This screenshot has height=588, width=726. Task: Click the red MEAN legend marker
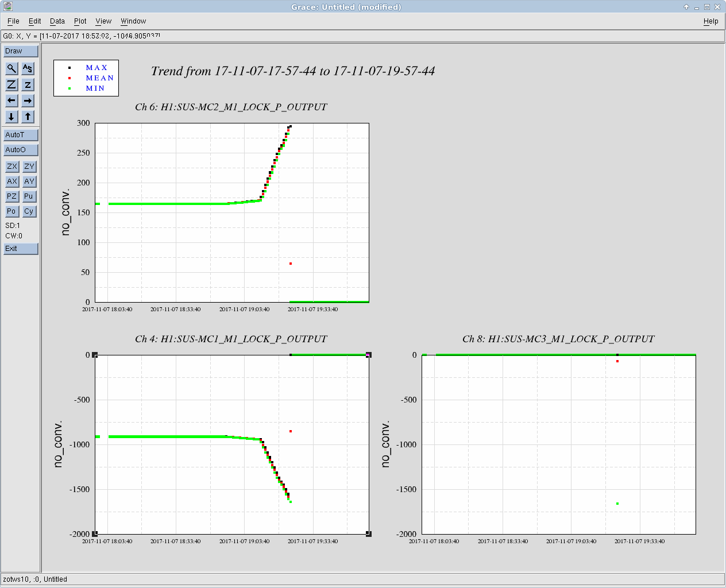69,78
